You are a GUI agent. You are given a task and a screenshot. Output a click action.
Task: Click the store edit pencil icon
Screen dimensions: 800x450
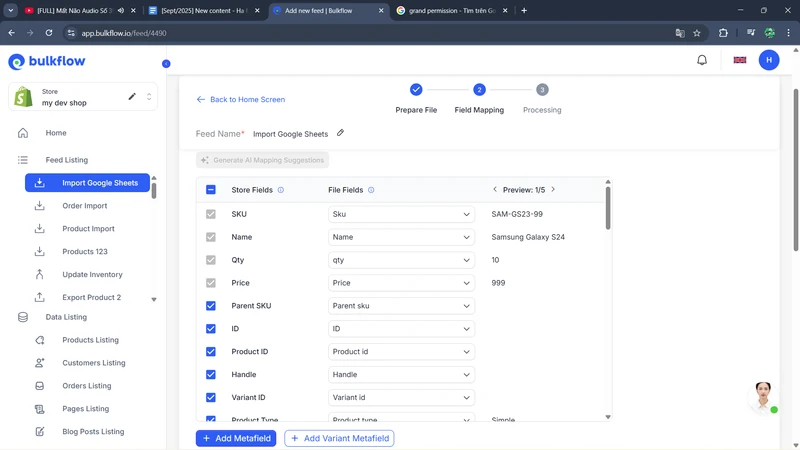(x=132, y=97)
